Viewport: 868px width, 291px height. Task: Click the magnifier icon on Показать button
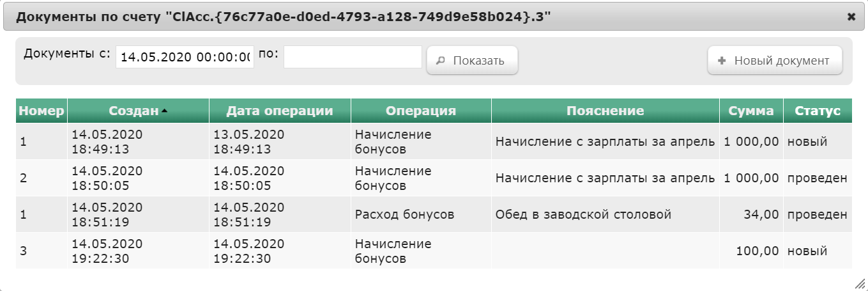[x=441, y=61]
